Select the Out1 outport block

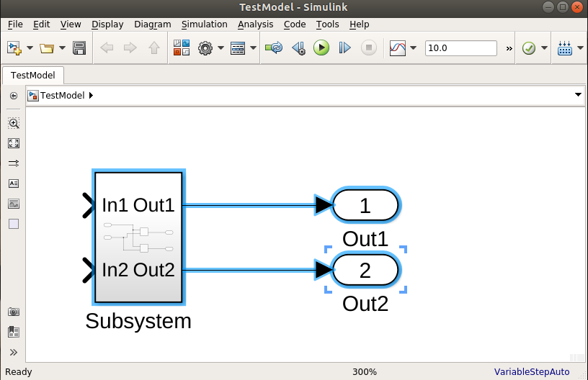coord(365,205)
